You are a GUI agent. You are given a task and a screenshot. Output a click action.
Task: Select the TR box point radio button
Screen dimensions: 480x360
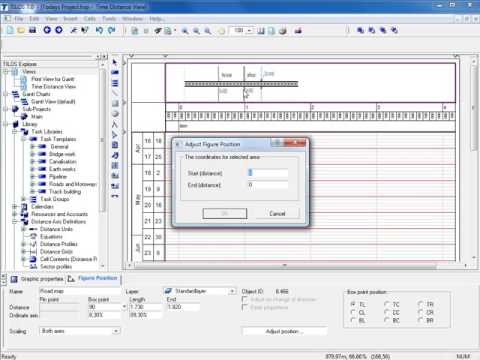tap(421, 304)
